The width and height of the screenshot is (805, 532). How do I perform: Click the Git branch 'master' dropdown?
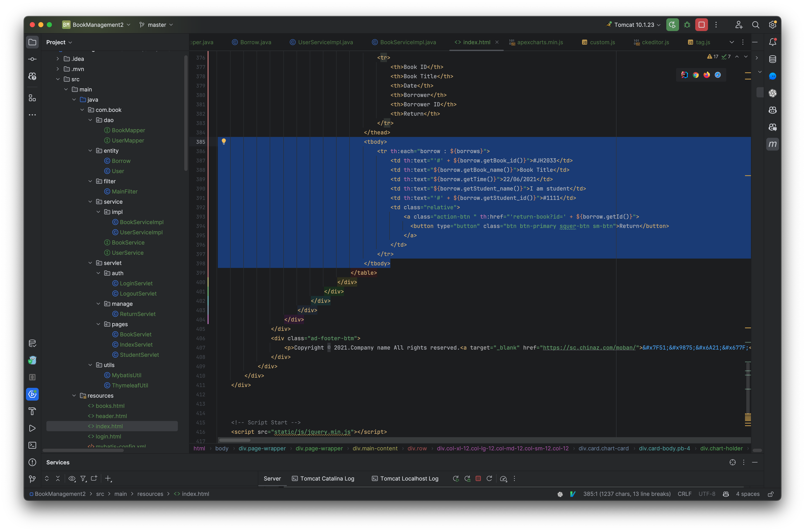click(156, 24)
